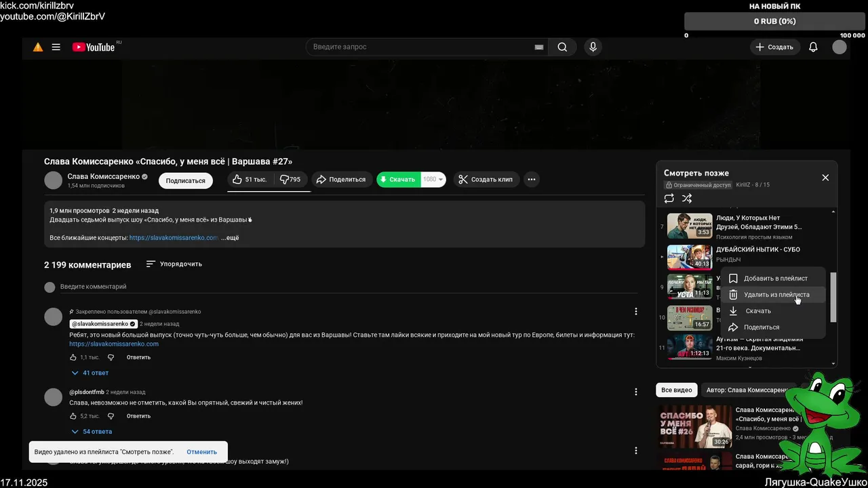Expand video description with ...ещё
This screenshot has height=488, width=868.
[230, 238]
